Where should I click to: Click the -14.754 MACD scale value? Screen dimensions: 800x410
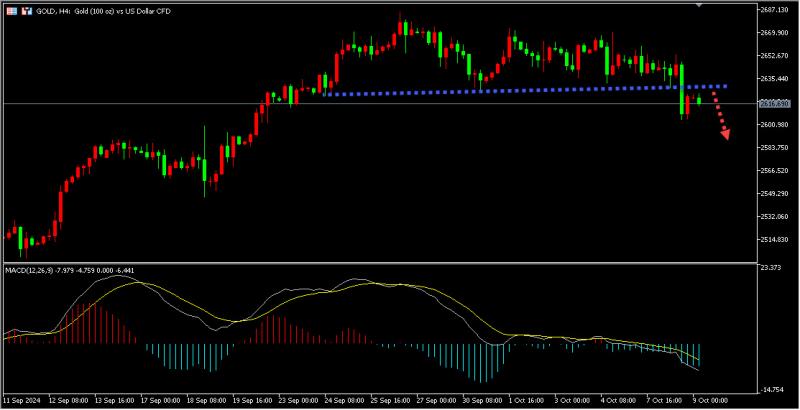tap(772, 390)
